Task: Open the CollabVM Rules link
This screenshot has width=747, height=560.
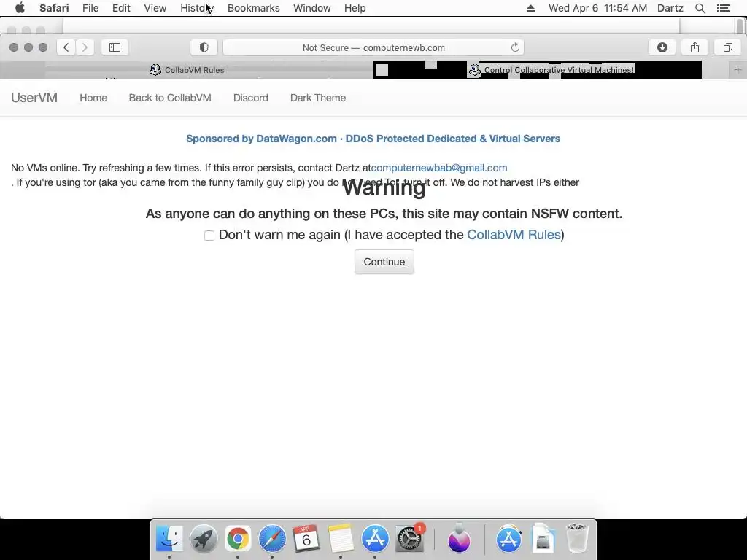Action: pos(514,235)
